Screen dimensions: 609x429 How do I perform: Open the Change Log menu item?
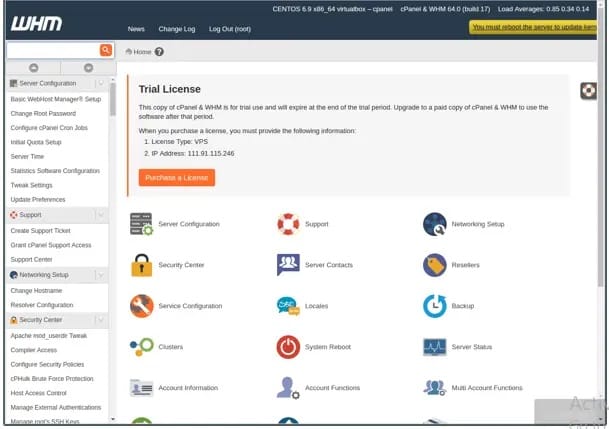(177, 29)
